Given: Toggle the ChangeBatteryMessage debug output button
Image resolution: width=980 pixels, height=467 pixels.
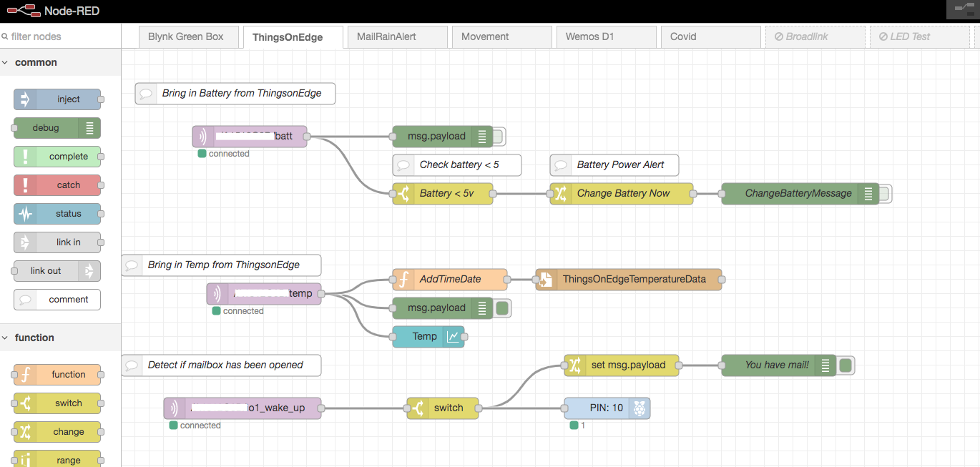Looking at the screenshot, I should coord(884,194).
